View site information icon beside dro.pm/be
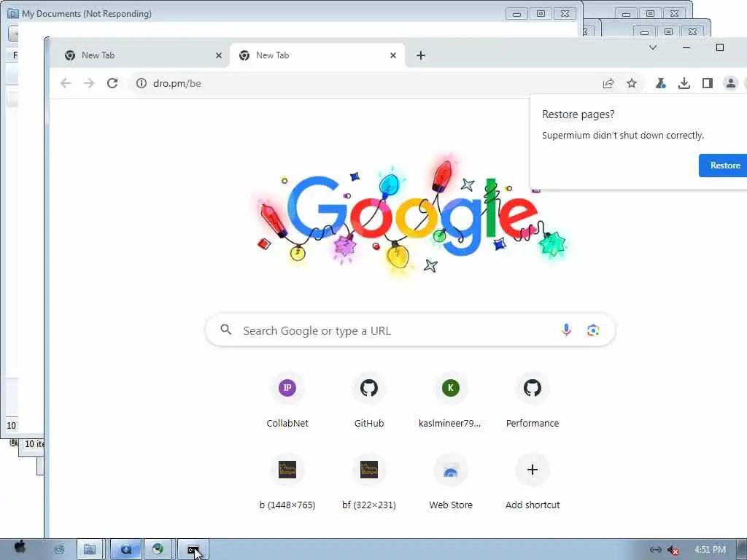This screenshot has height=560, width=747. [142, 83]
